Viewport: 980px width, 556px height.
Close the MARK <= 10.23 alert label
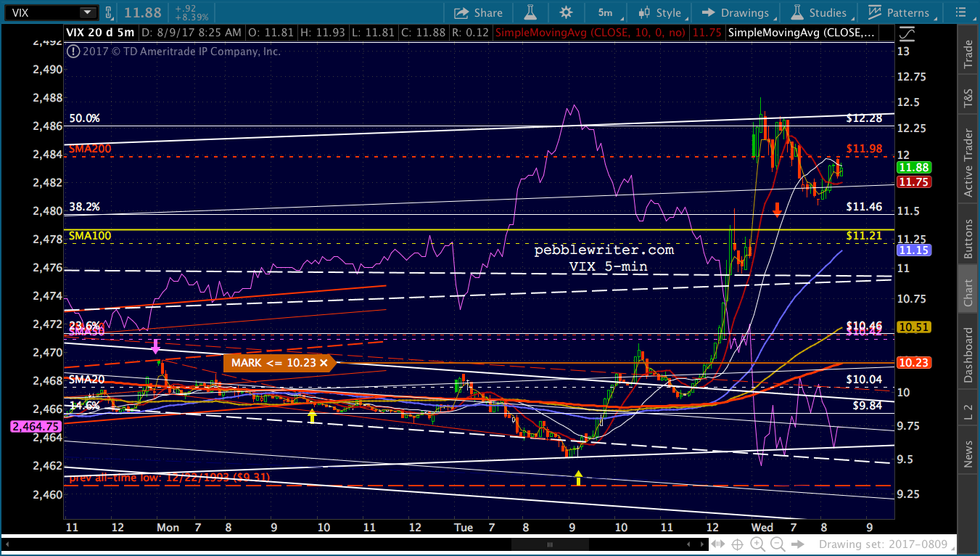[324, 363]
